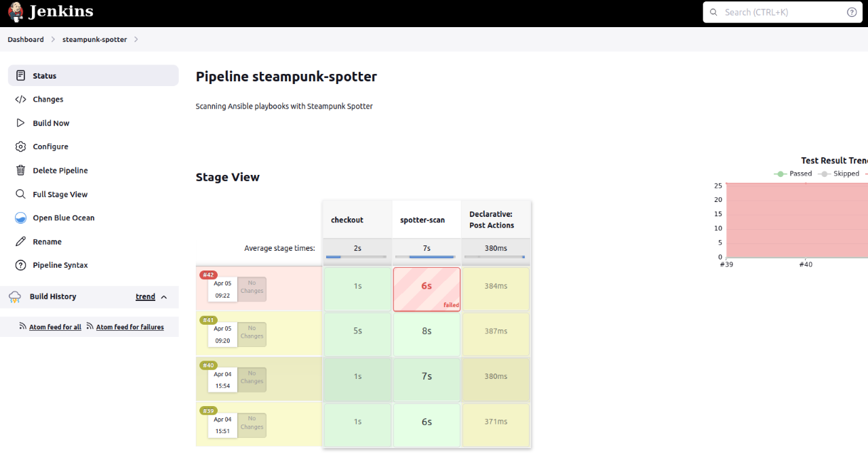The width and height of the screenshot is (868, 463).
Task: Toggle the Passed series in chart legend
Action: point(793,174)
